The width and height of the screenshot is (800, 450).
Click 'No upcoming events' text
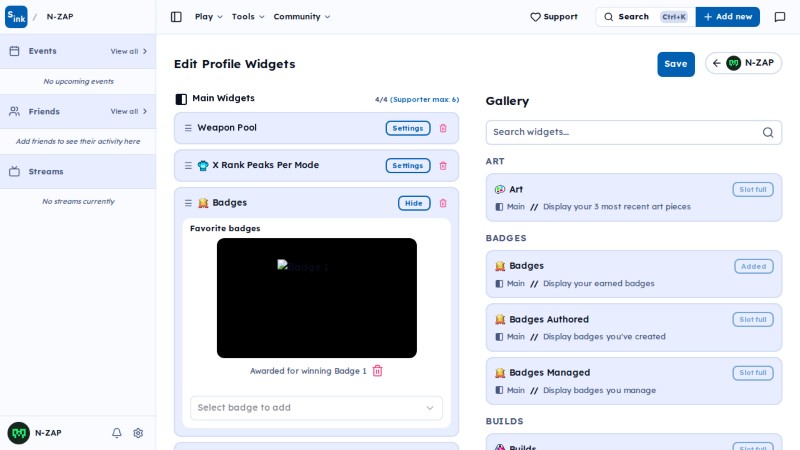point(79,81)
